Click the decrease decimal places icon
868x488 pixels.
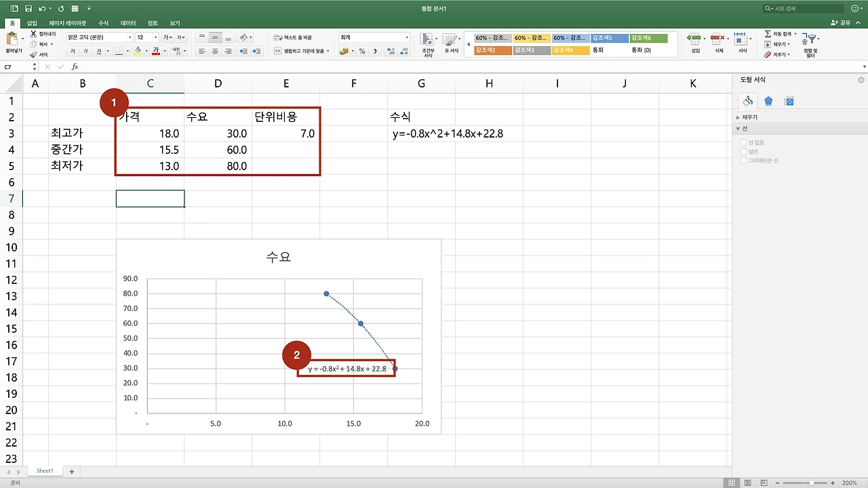[404, 51]
